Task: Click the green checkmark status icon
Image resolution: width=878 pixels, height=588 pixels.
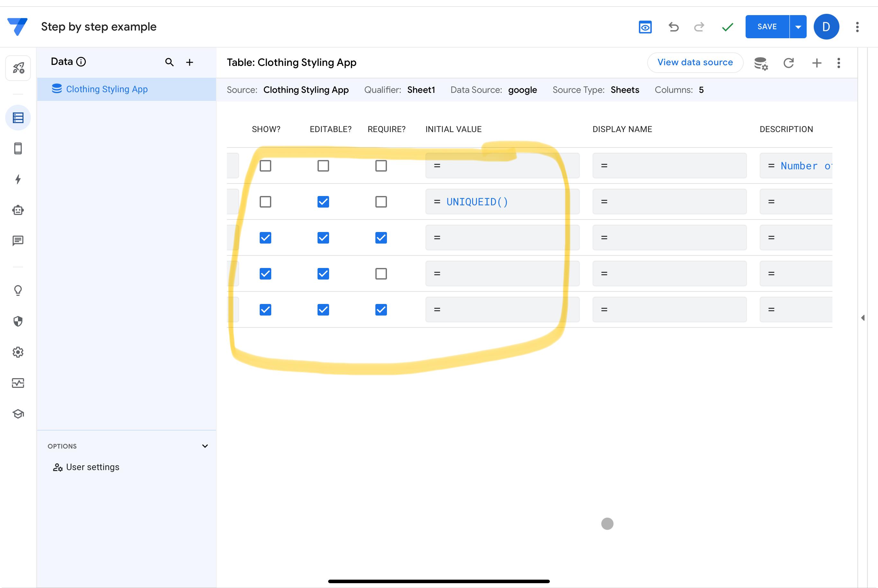Action: pyautogui.click(x=727, y=27)
